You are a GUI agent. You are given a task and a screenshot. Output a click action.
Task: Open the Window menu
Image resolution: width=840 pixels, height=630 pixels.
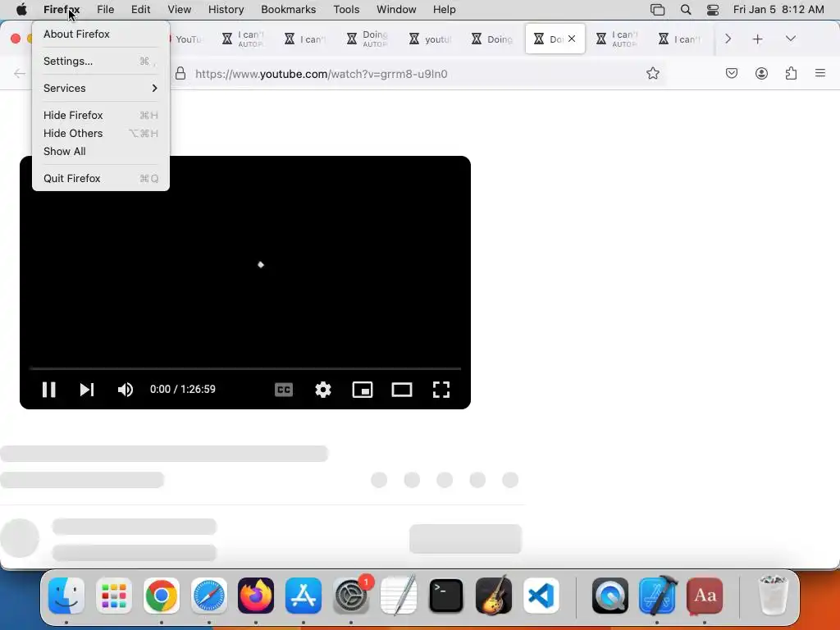396,10
